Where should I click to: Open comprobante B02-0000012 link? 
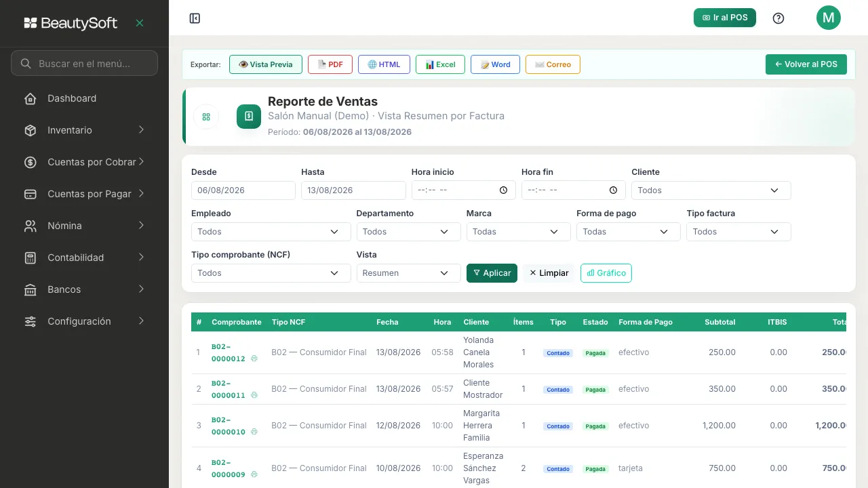(229, 352)
